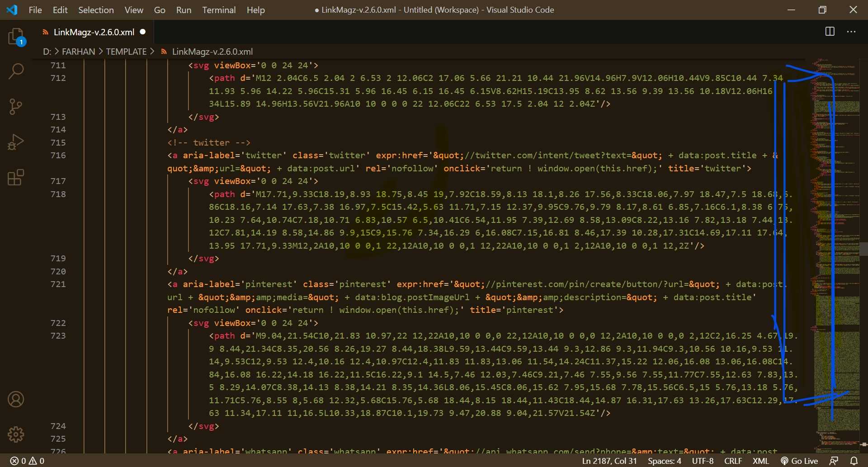Image resolution: width=868 pixels, height=467 pixels.
Task: Open the Extensions icon
Action: coord(16,177)
